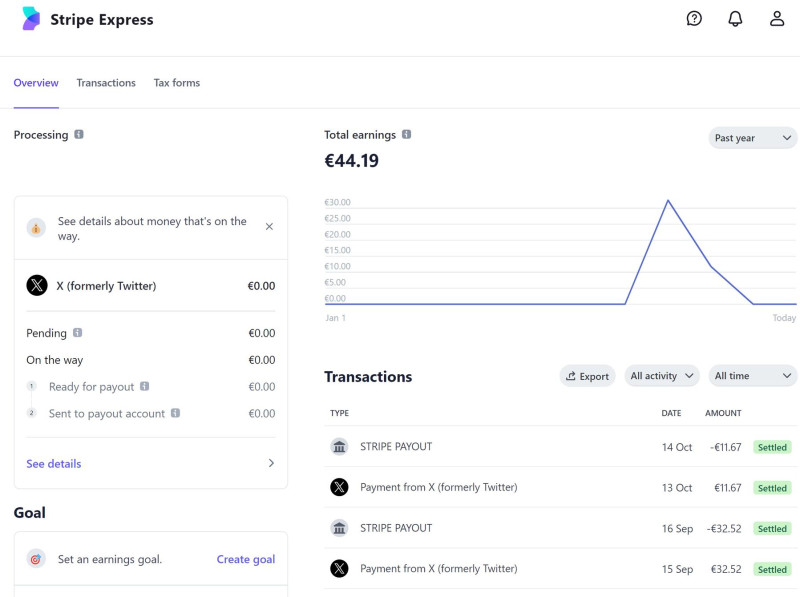Click the AMOUNT column header
Screen dimensions: 800x597
point(723,413)
